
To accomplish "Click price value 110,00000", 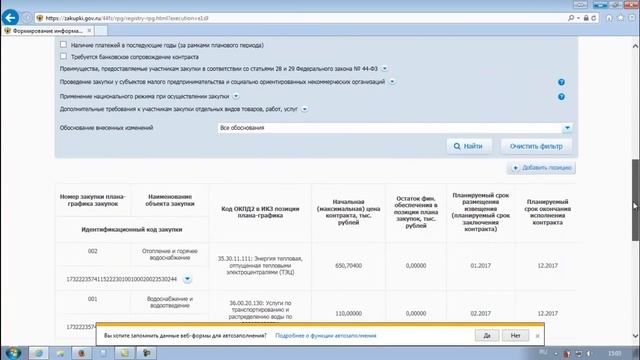I will pos(348,313).
